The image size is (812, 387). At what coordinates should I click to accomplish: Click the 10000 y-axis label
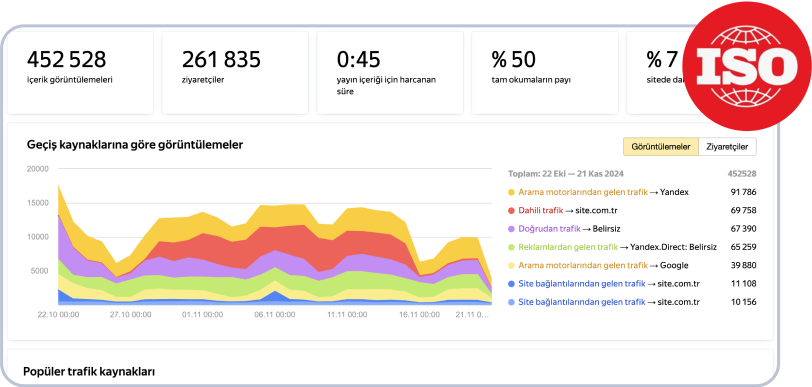(x=37, y=237)
